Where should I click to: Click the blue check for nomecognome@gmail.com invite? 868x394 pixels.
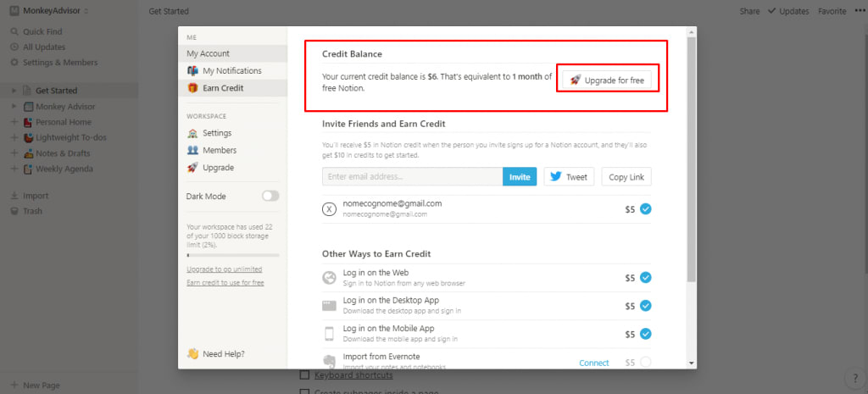pyautogui.click(x=645, y=209)
